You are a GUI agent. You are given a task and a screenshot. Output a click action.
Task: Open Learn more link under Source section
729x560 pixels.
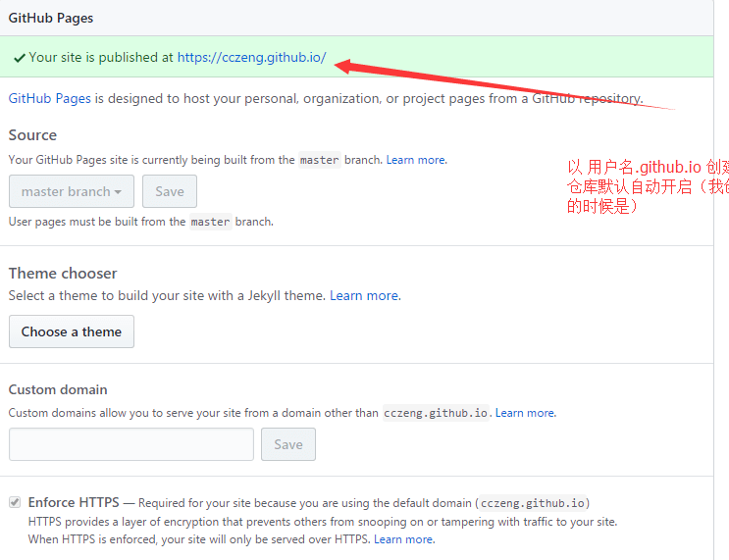[x=416, y=160]
